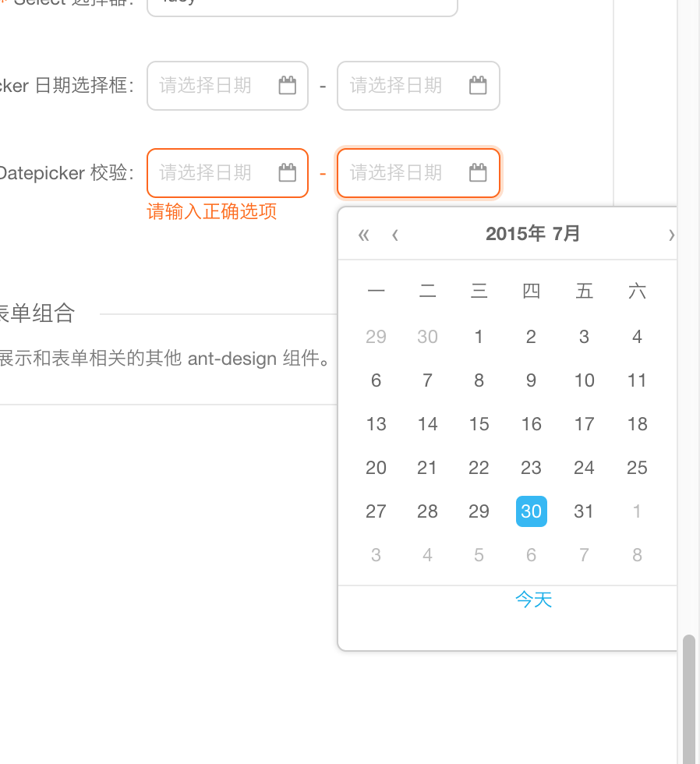700x764 pixels.
Task: Pick greyed-out June 29 in first row
Action: click(376, 337)
